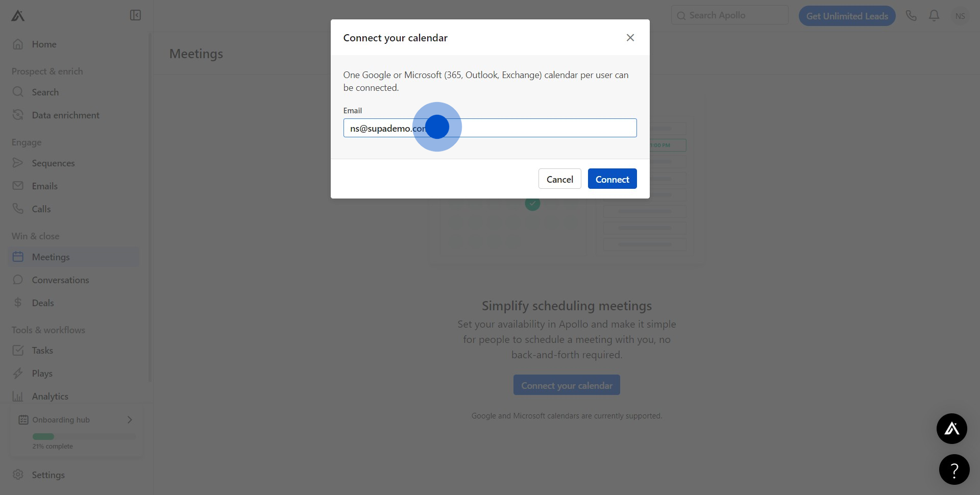
Task: Open the Analytics section
Action: point(50,397)
